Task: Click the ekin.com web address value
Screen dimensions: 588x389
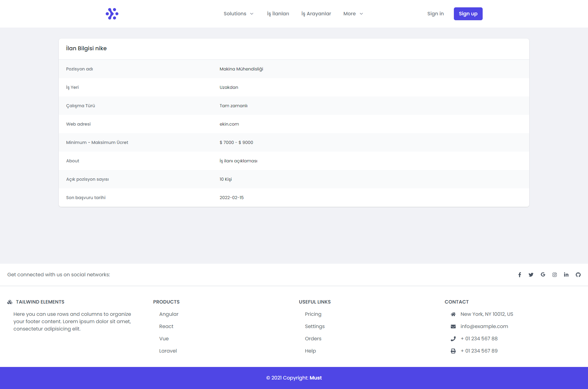Action: pyautogui.click(x=229, y=124)
